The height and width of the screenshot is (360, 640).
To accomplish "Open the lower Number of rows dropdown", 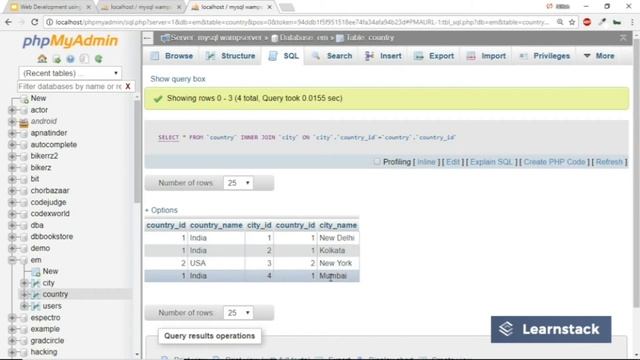I will (238, 313).
